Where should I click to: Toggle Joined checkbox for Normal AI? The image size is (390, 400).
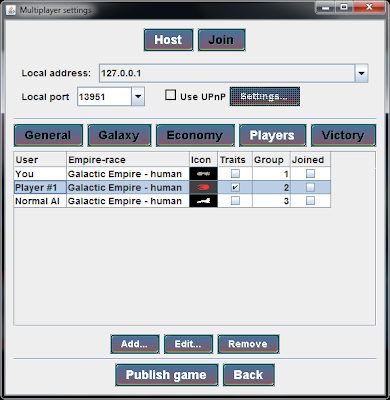[x=310, y=201]
